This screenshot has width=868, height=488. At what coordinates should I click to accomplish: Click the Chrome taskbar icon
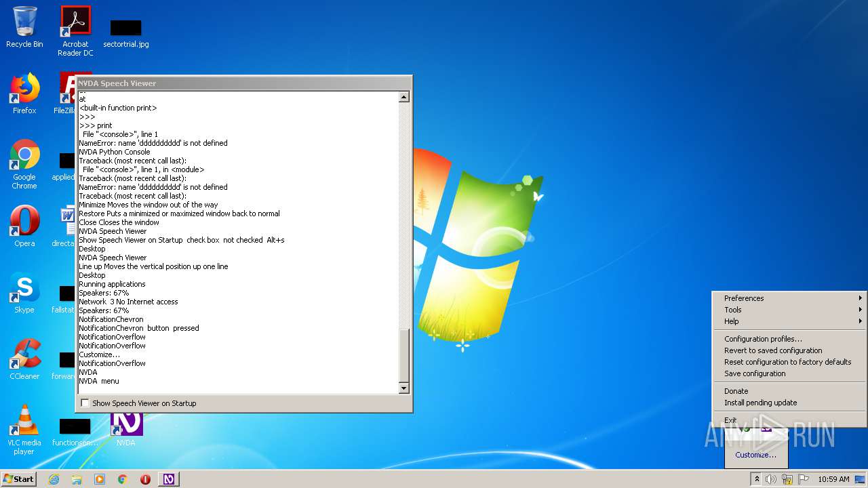(123, 479)
